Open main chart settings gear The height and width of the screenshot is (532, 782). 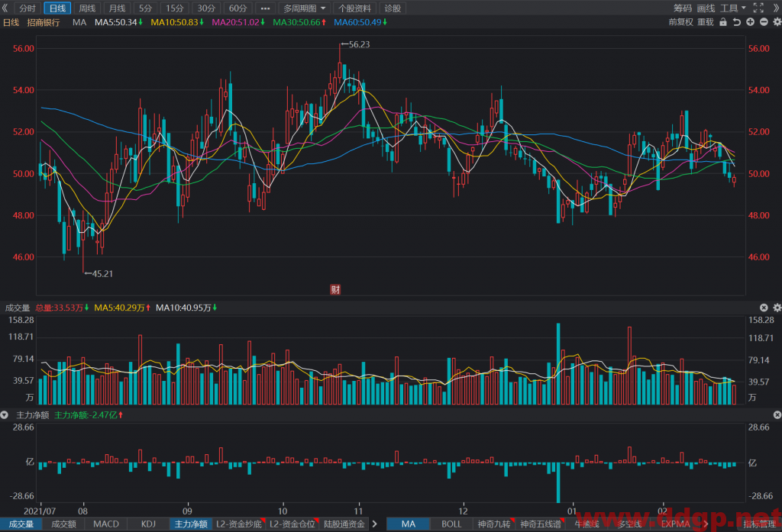[x=777, y=22]
